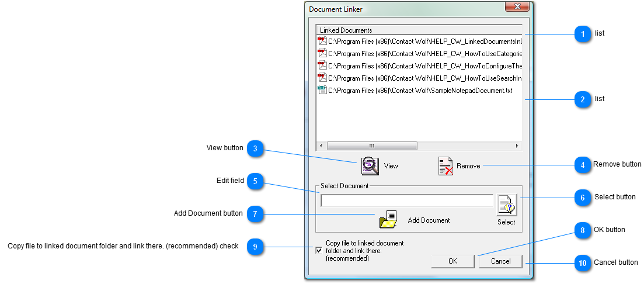The width and height of the screenshot is (644, 287).
Task: Click PDF icon of HELP_CW_HowToUseCategorie row
Action: [322, 53]
